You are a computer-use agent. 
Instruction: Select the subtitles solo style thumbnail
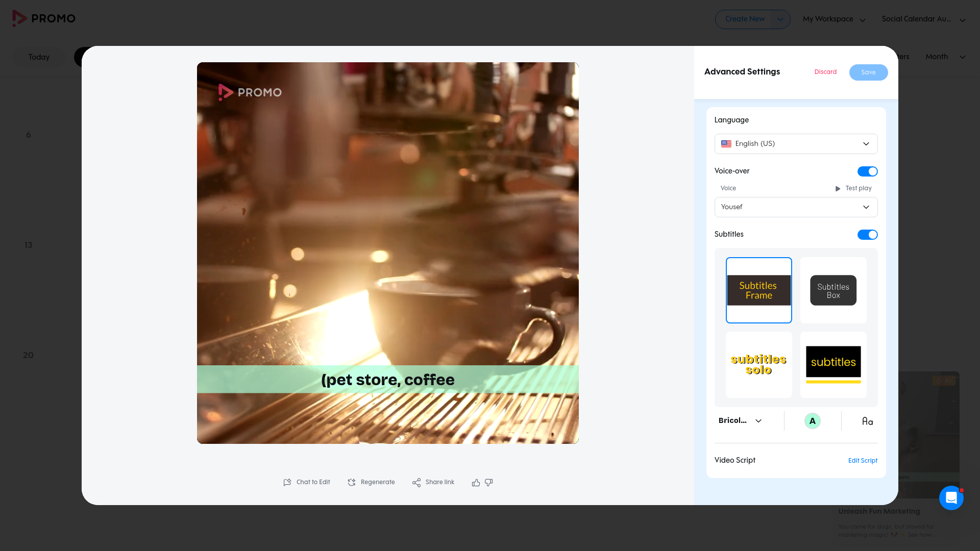click(x=758, y=364)
